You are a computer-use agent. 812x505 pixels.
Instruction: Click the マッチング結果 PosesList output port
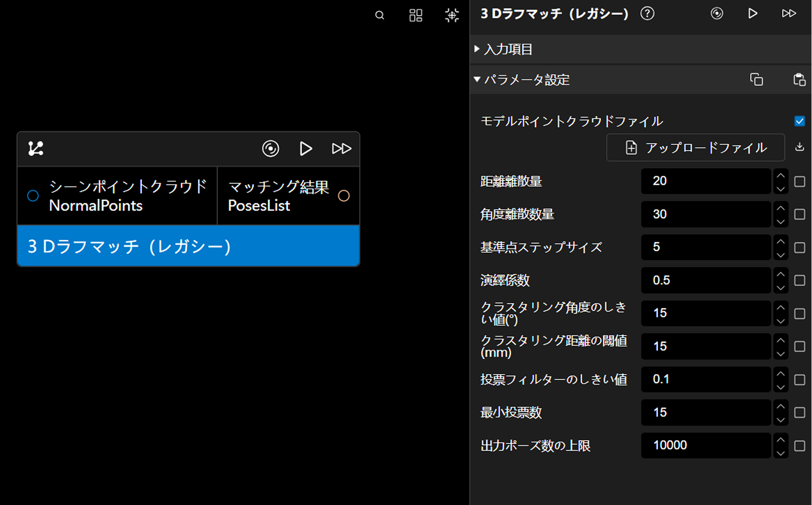pos(344,196)
